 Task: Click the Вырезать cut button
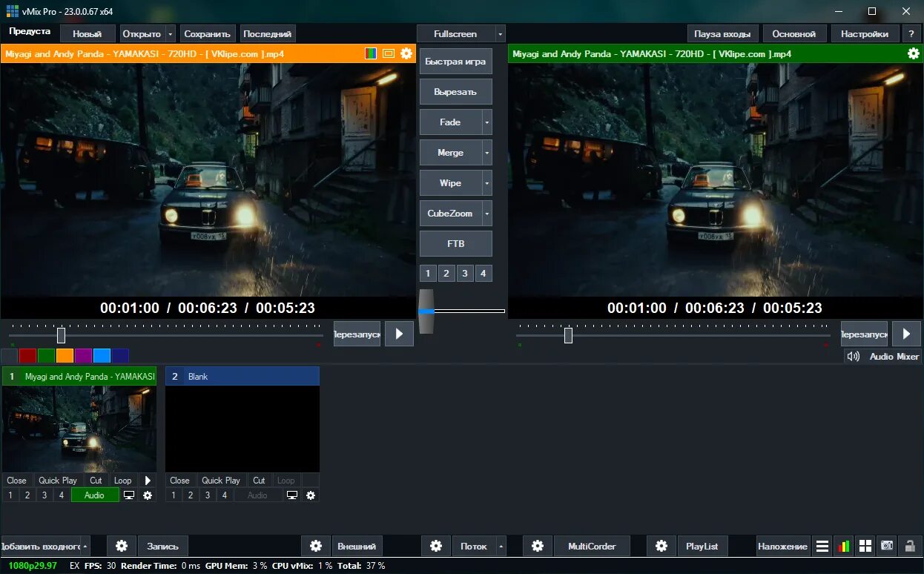[x=455, y=92]
